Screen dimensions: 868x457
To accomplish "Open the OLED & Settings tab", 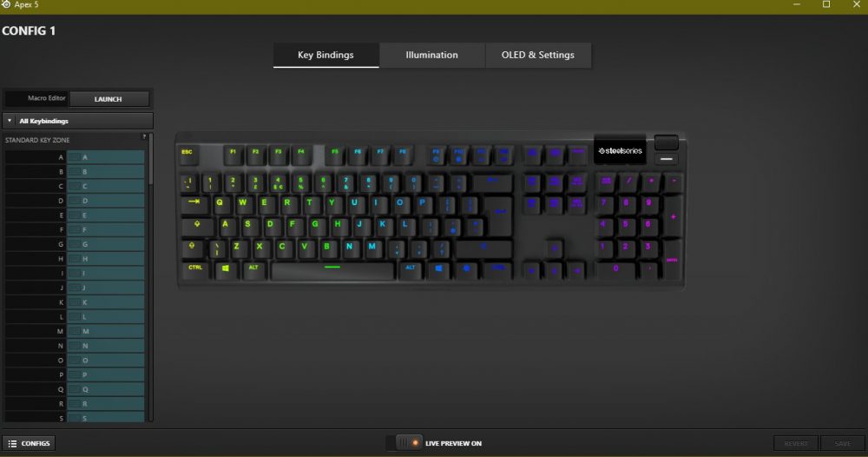I will (x=537, y=55).
